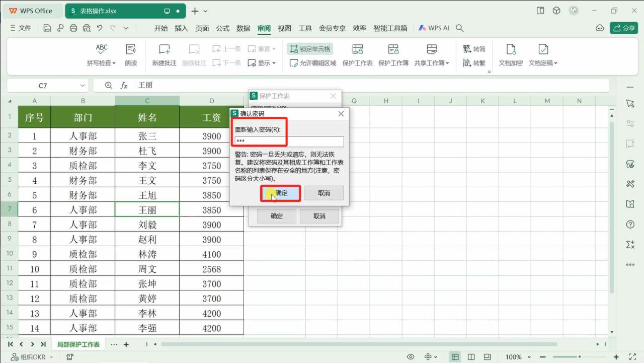Click Share Workbook (共享工作簿) icon

[432, 49]
